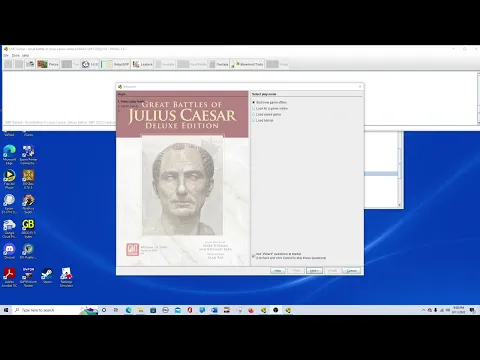Open Task View on the taskbar
Image resolution: width=480 pixels, height=360 pixels.
(116, 310)
